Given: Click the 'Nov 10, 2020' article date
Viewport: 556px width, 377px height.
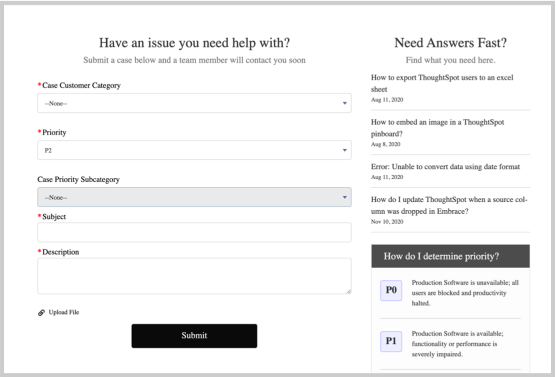Looking at the screenshot, I should (x=387, y=222).
